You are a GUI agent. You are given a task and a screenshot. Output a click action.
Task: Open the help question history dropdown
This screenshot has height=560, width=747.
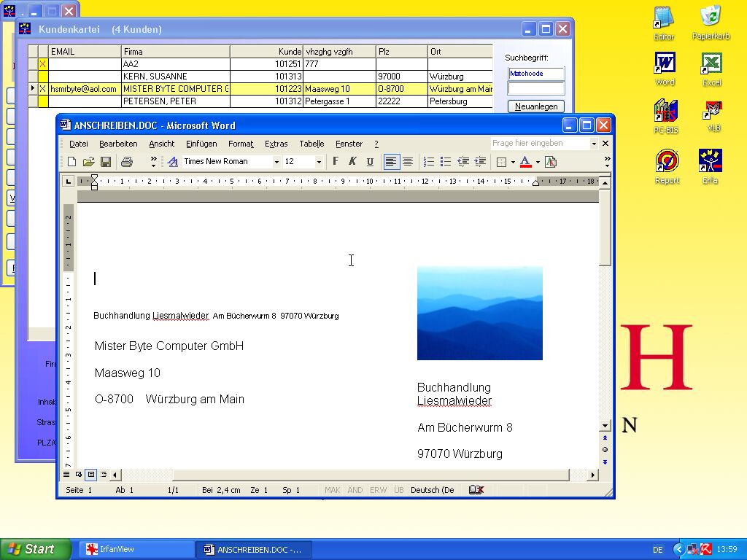pos(594,144)
